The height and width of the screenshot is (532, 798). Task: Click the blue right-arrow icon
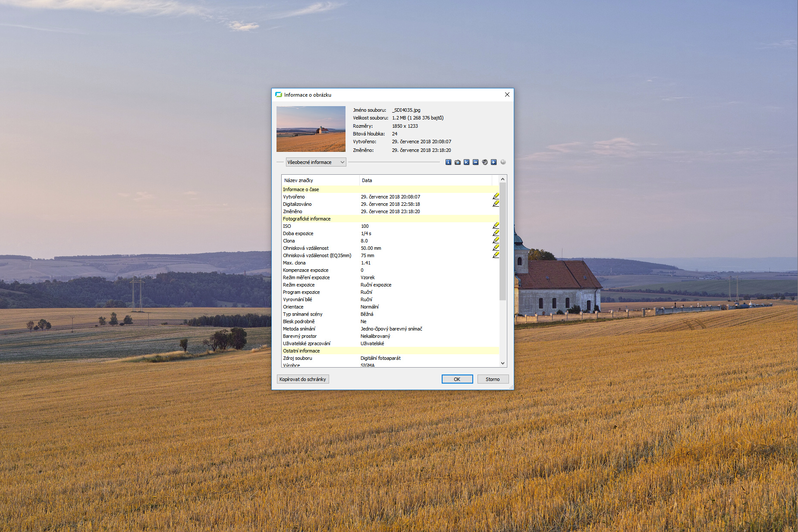pyautogui.click(x=475, y=162)
